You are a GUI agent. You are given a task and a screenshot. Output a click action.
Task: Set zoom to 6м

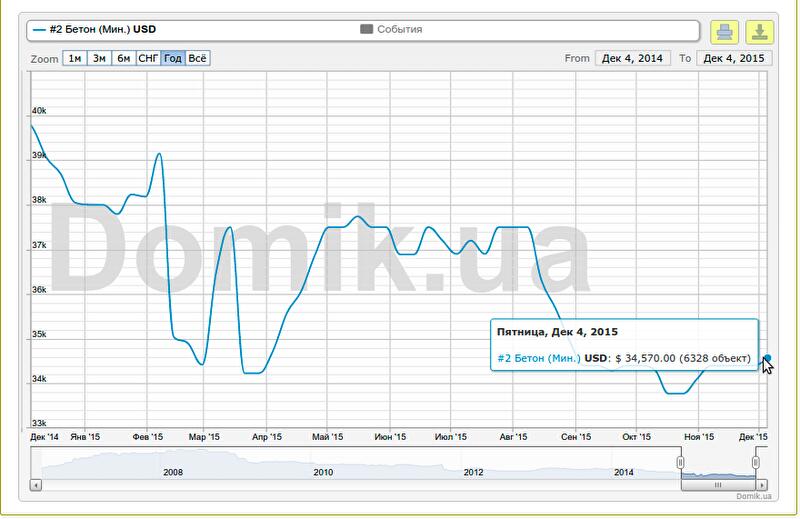pyautogui.click(x=124, y=58)
